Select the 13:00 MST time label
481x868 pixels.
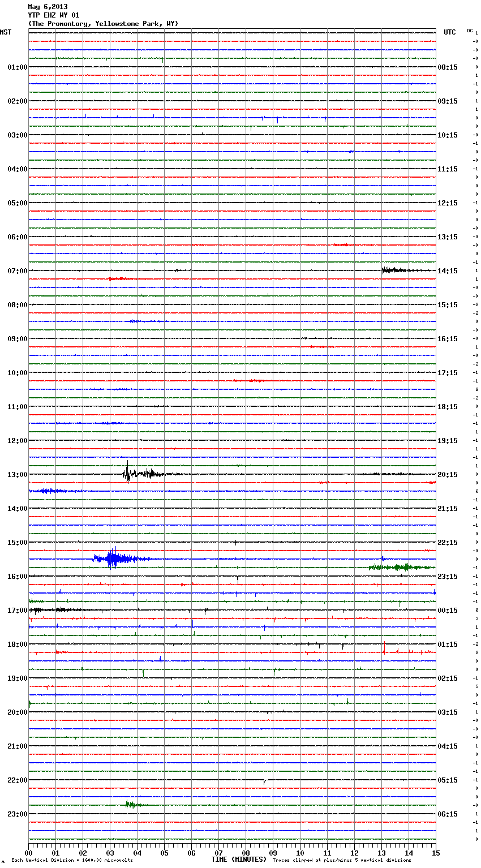(x=18, y=475)
